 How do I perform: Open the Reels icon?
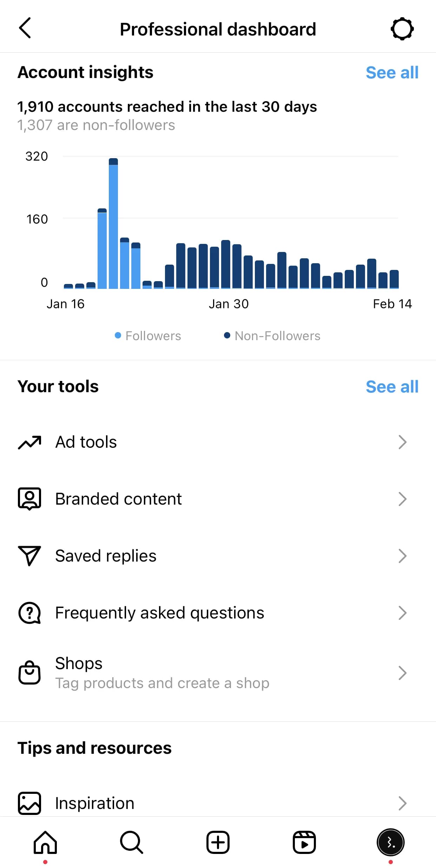pos(304,842)
